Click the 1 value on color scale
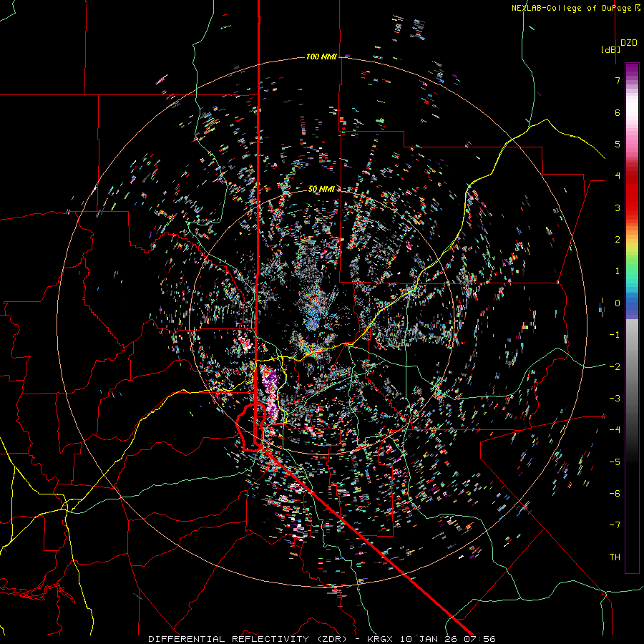This screenshot has height=644, width=644. click(618, 271)
